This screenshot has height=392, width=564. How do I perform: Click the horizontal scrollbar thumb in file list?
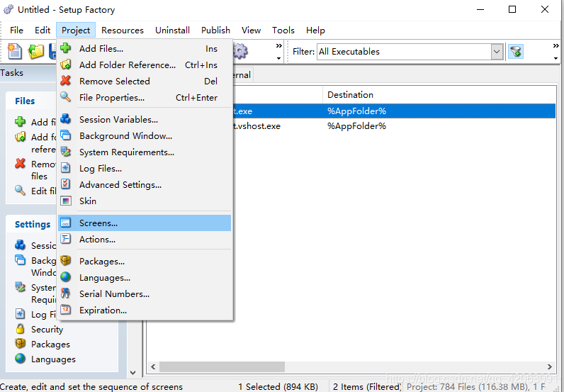(222, 366)
